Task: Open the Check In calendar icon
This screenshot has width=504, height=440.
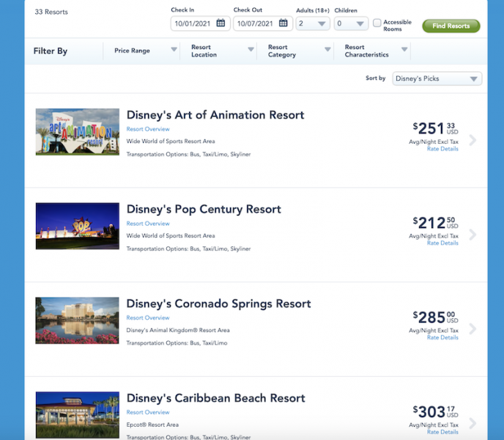Action: point(220,23)
